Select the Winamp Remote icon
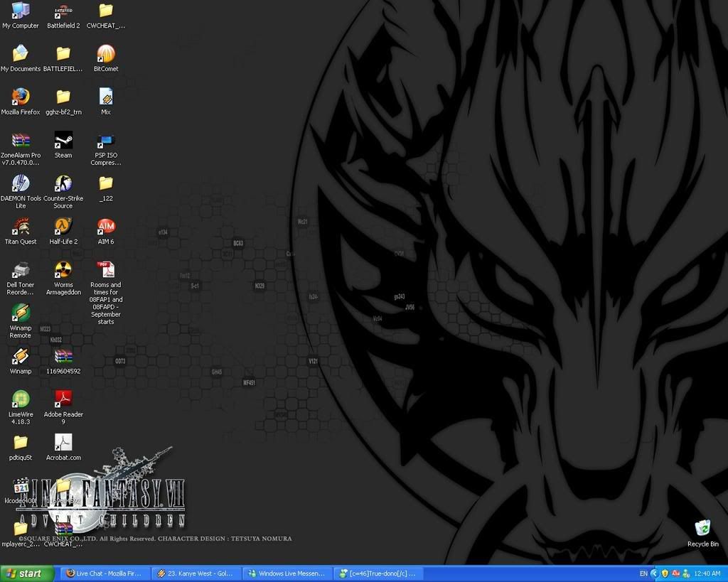Viewport: 728px width, 582px height. (21, 313)
